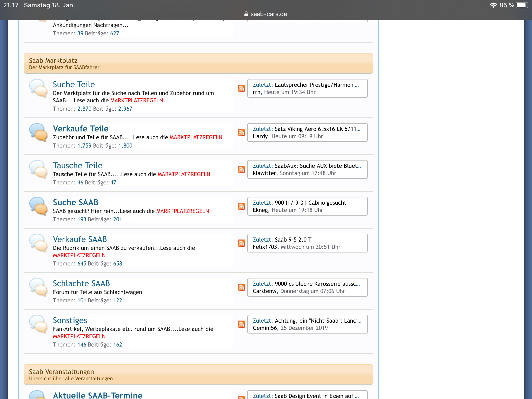Open the RSS feed for Verkaufe Teile
The height and width of the screenshot is (399, 532).
pyautogui.click(x=242, y=132)
